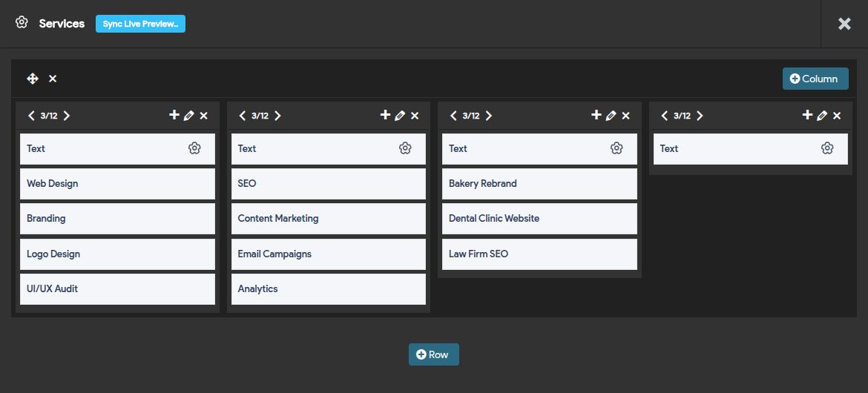Edit the Bakery Rebrand column with pencil
Screen dimensions: 868x393
pos(611,116)
